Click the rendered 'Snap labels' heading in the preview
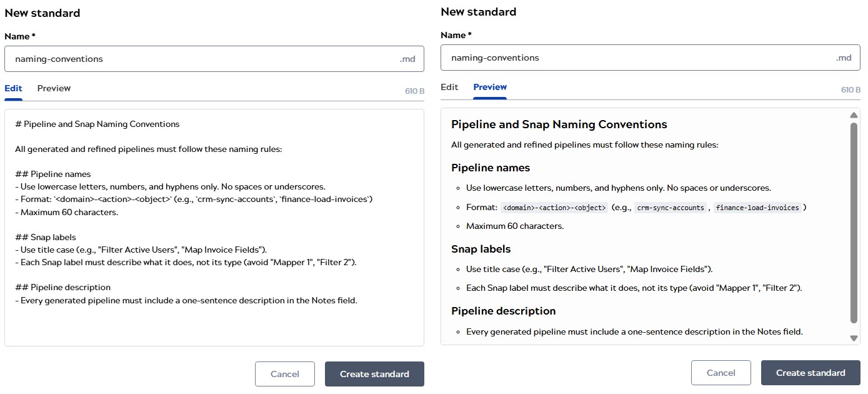868x394 pixels. point(481,249)
